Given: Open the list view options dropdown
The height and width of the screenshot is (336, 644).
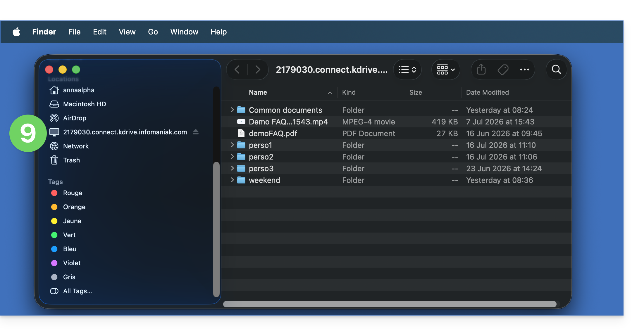Looking at the screenshot, I should [407, 70].
